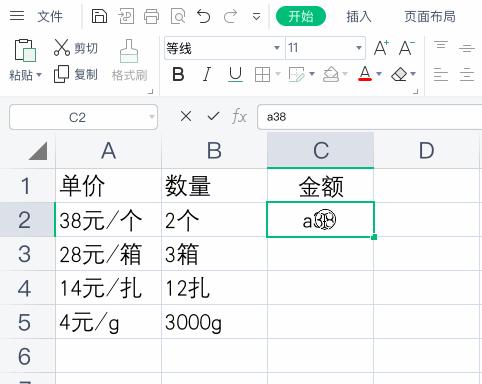The width and height of the screenshot is (482, 384).
Task: Expand the draw border dropdown arrow
Action: [312, 74]
